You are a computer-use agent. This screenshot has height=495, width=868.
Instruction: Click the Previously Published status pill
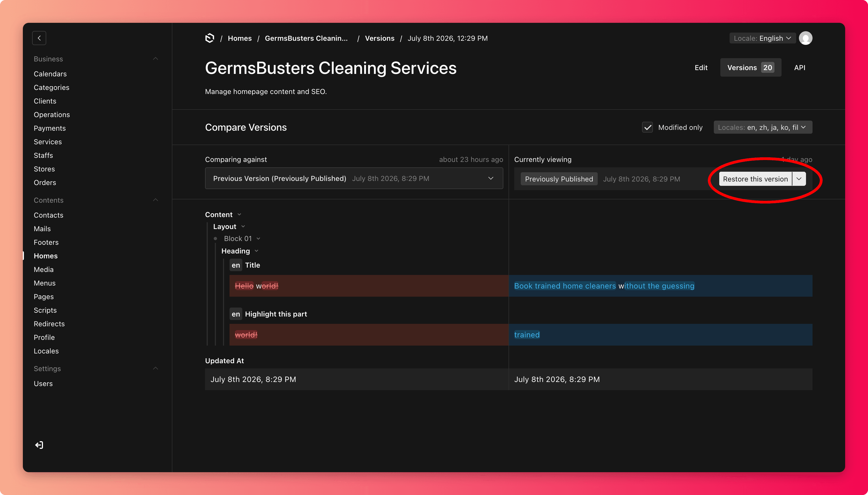pyautogui.click(x=559, y=179)
